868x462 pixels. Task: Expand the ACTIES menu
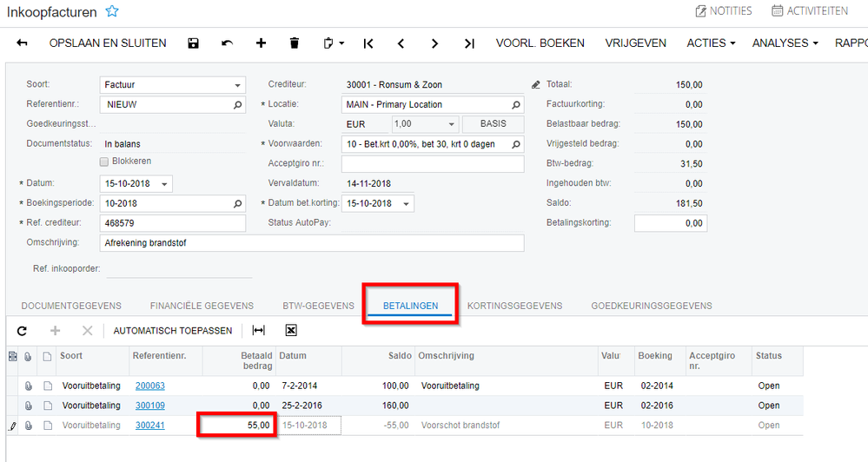pos(711,43)
